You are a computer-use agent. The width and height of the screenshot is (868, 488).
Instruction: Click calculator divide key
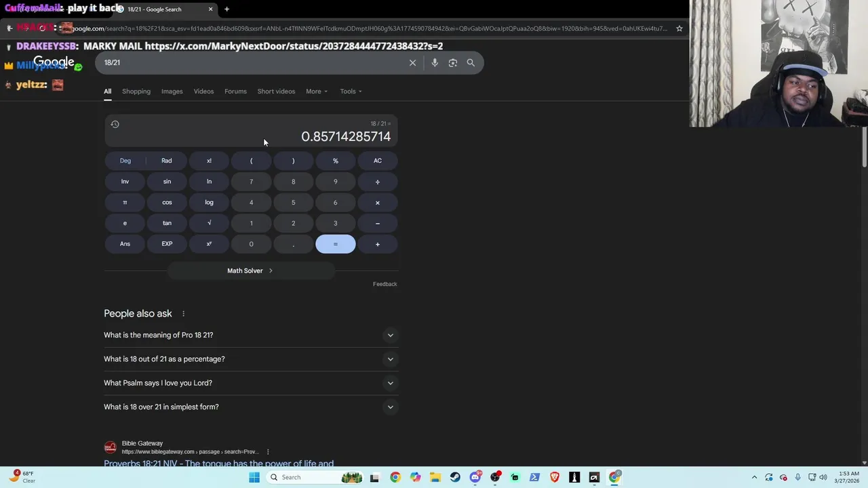click(378, 182)
